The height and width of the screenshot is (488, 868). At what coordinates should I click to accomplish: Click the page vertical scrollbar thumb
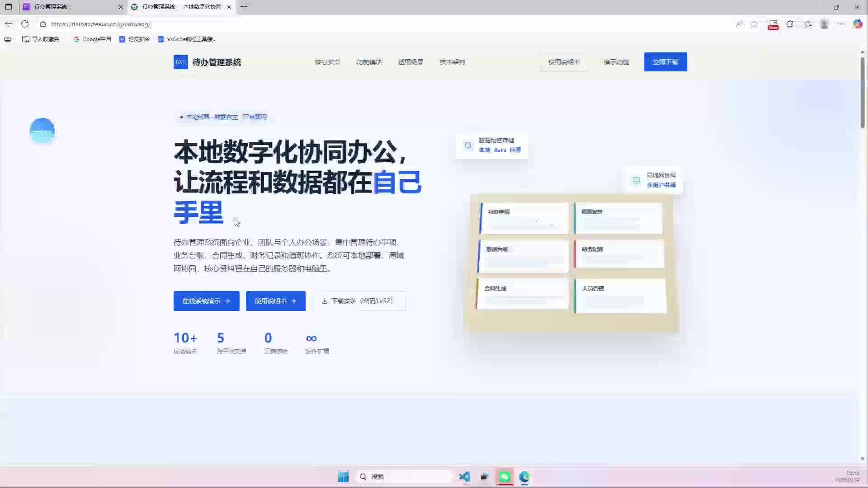tap(862, 93)
